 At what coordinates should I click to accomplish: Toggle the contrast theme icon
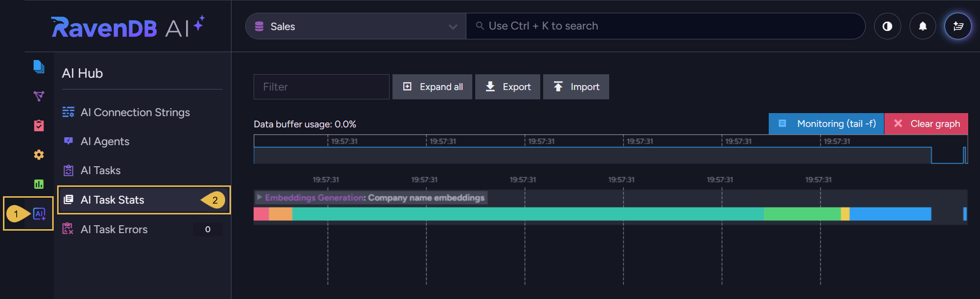pyautogui.click(x=887, y=26)
